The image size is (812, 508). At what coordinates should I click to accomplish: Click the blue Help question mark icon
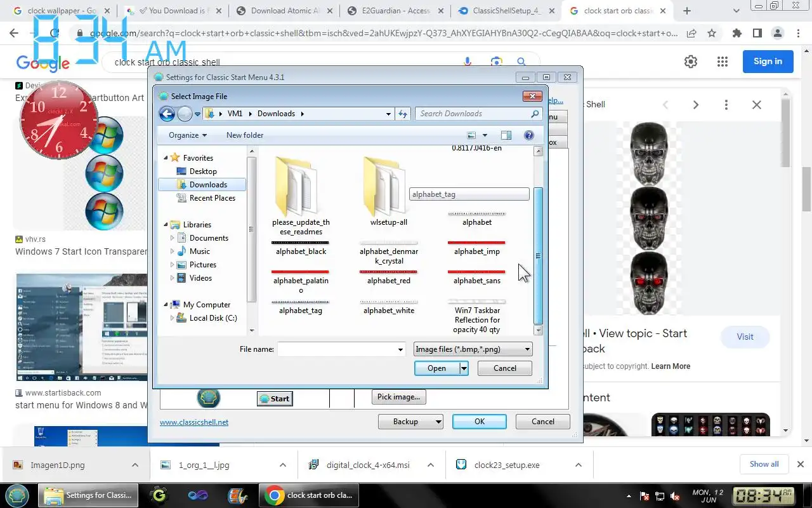(529, 135)
